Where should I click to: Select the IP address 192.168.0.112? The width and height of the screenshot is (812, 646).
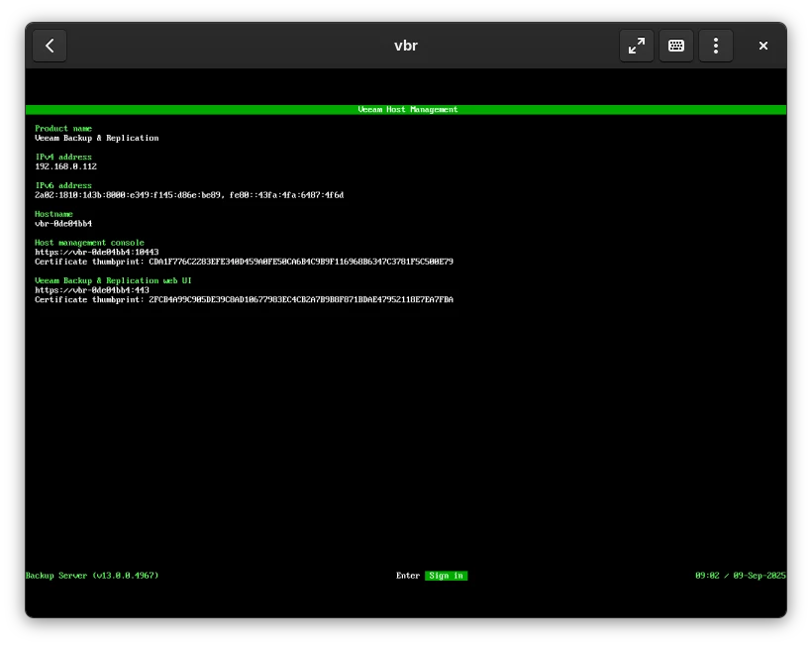tap(65, 166)
